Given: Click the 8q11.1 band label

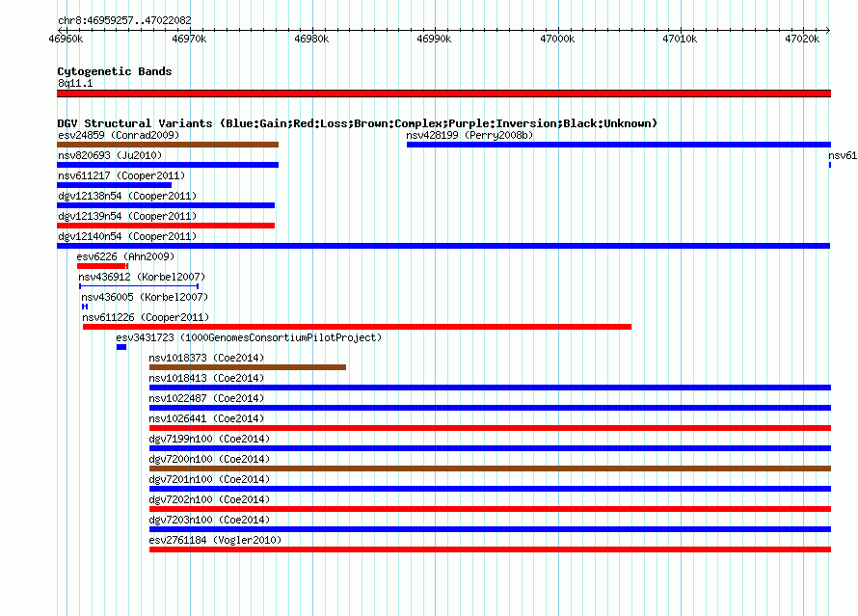Looking at the screenshot, I should click(x=75, y=83).
